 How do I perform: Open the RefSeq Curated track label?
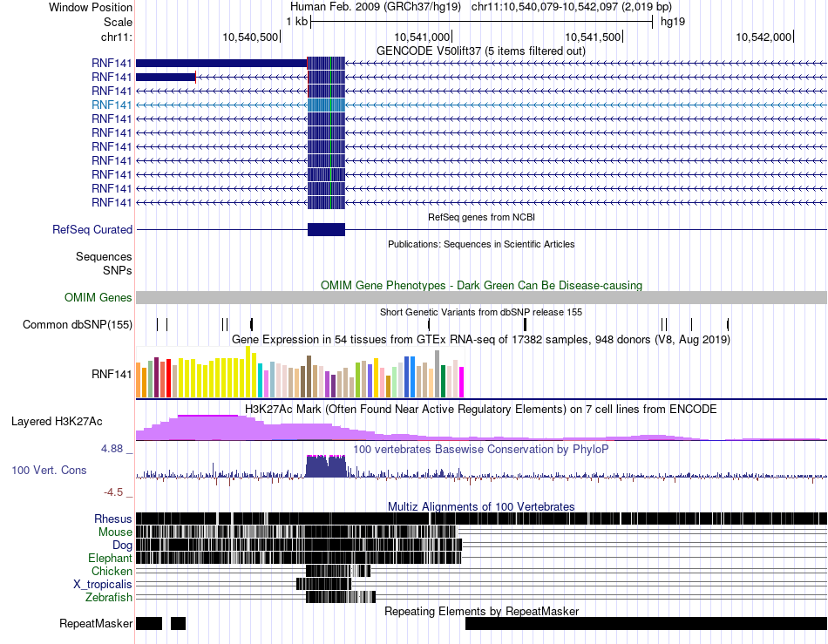92,229
